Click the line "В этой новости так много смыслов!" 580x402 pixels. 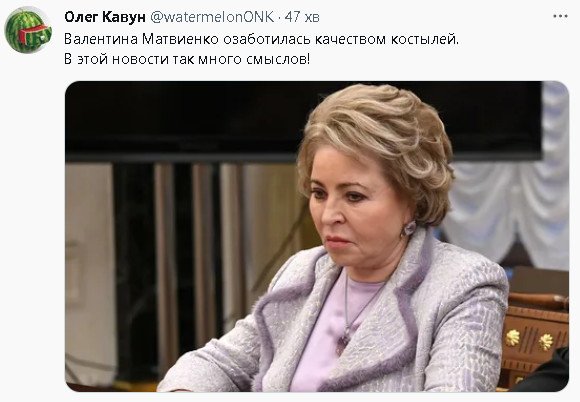(x=187, y=59)
